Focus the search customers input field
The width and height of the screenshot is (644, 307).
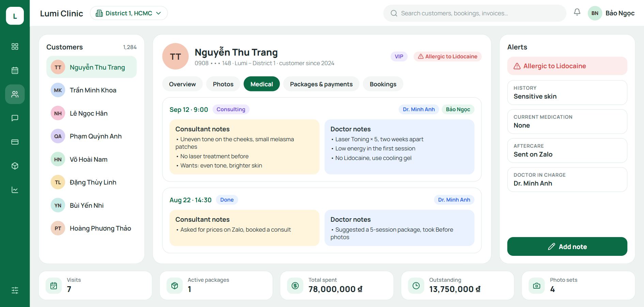click(475, 13)
